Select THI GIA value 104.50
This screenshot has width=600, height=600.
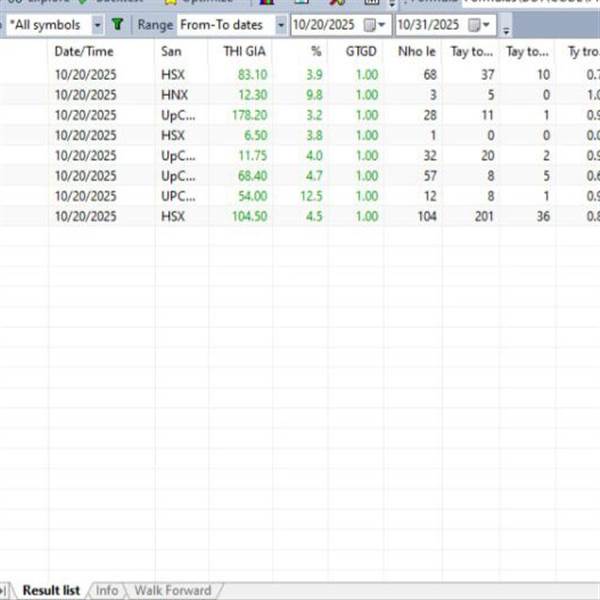249,217
